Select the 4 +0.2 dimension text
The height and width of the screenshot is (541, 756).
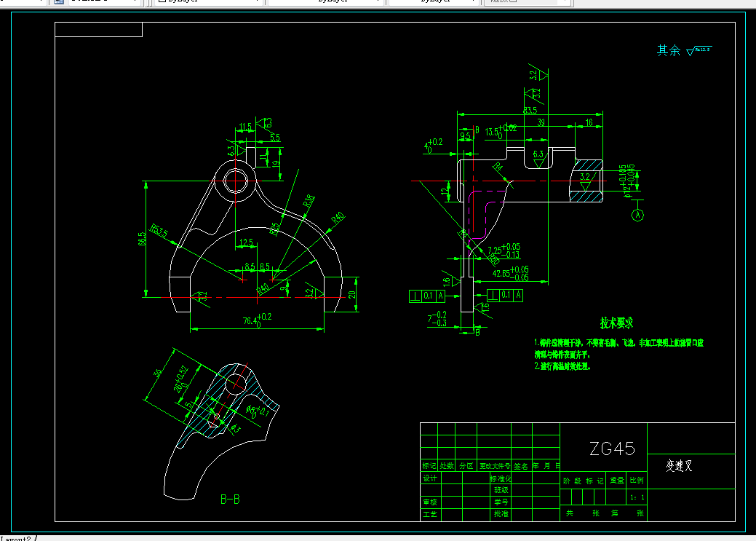(x=433, y=146)
